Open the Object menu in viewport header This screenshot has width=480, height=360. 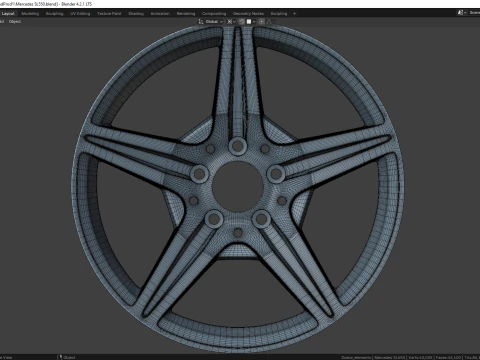click(x=15, y=22)
